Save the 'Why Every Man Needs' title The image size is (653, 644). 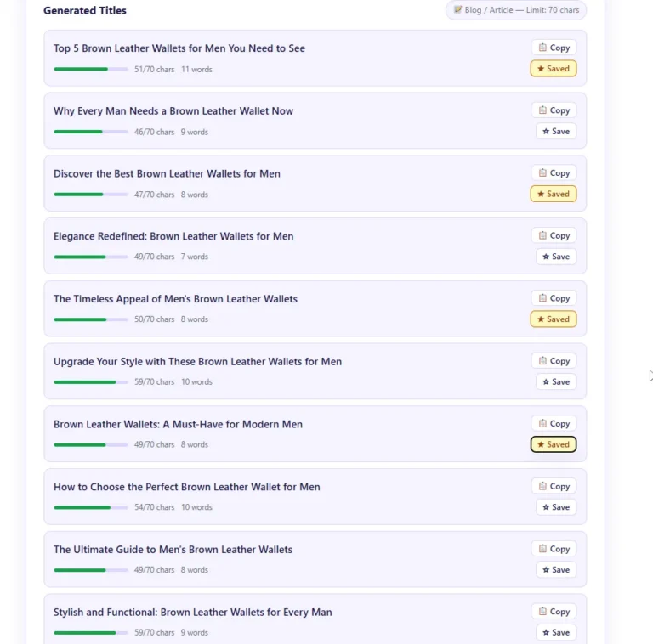coord(556,132)
